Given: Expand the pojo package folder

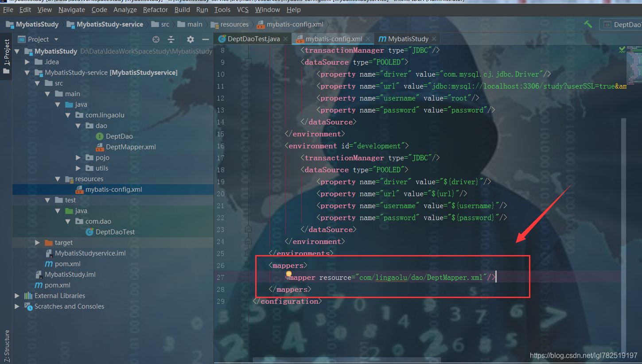Looking at the screenshot, I should [x=78, y=158].
